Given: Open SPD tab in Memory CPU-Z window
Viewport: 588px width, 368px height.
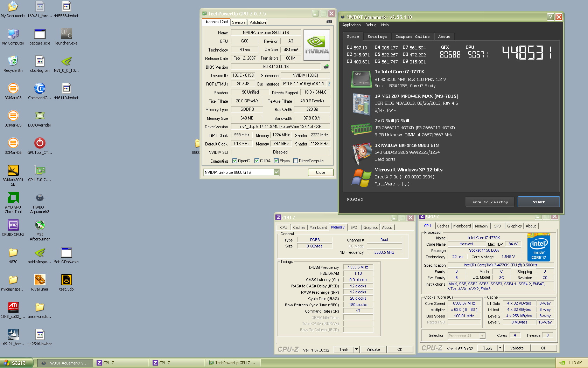Looking at the screenshot, I should [x=354, y=227].
